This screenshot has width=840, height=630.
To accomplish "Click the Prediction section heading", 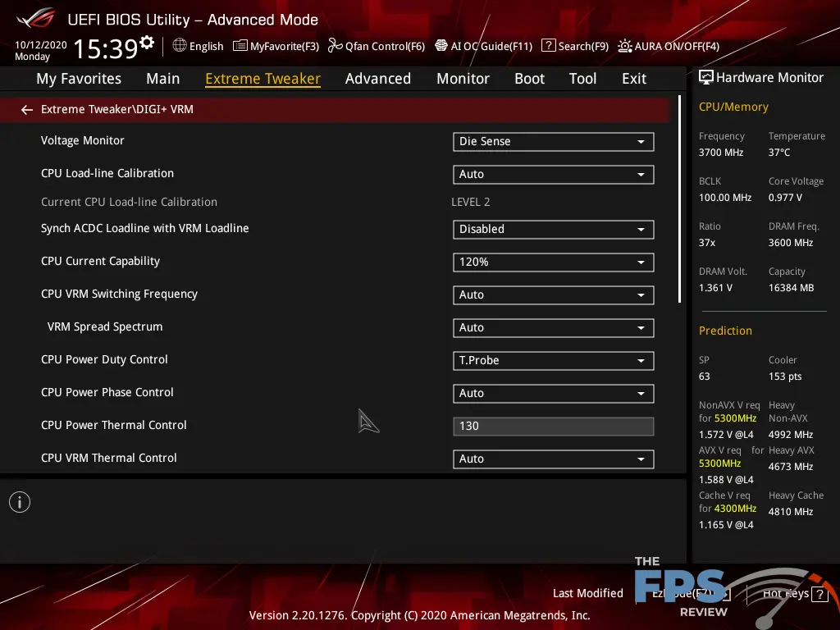I will pos(725,331).
